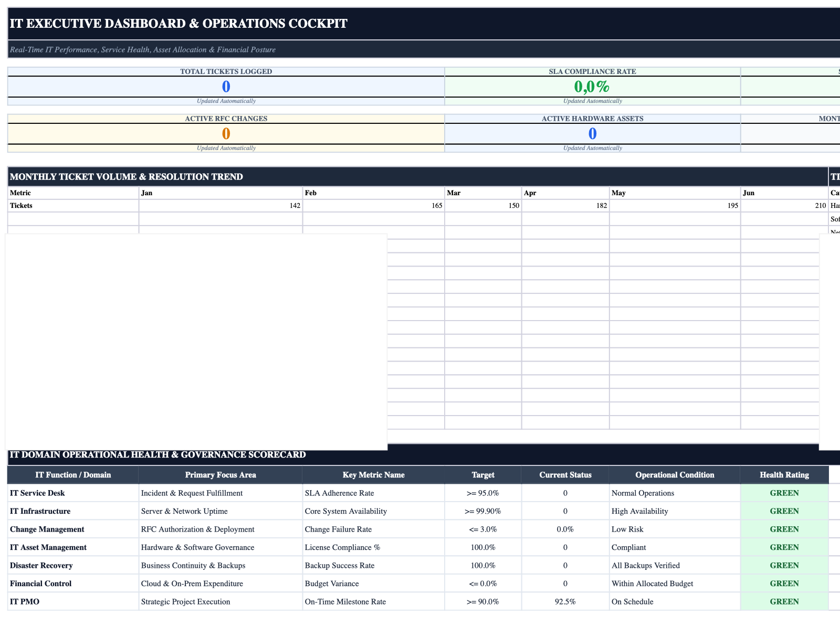Image resolution: width=840 pixels, height=626 pixels.
Task: Select the Tickets row label
Action: pos(73,206)
